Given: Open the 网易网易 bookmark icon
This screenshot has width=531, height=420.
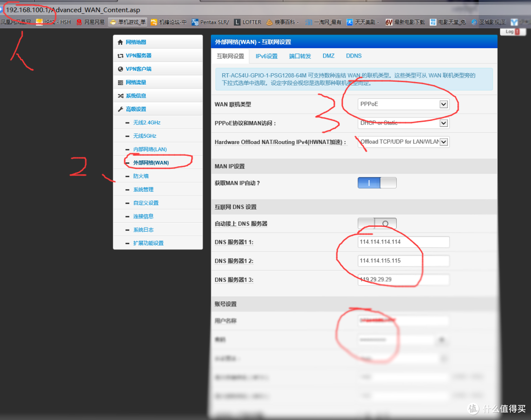Looking at the screenshot, I should point(79,22).
